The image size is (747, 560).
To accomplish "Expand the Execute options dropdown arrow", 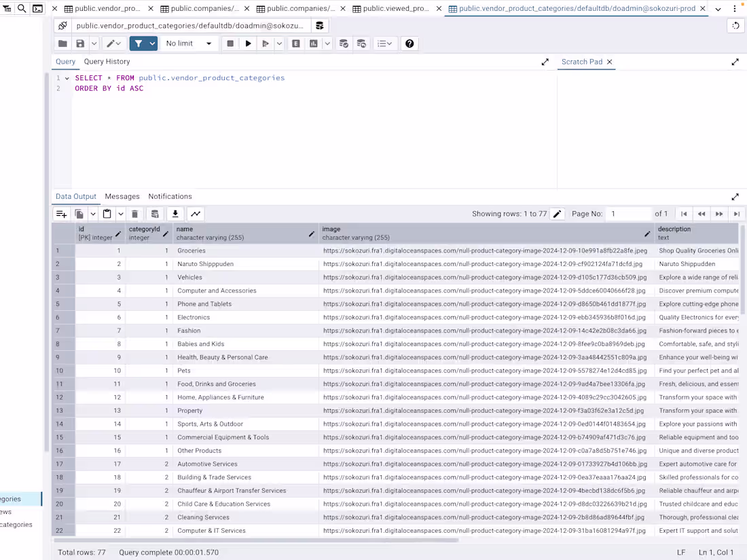I will pos(278,43).
